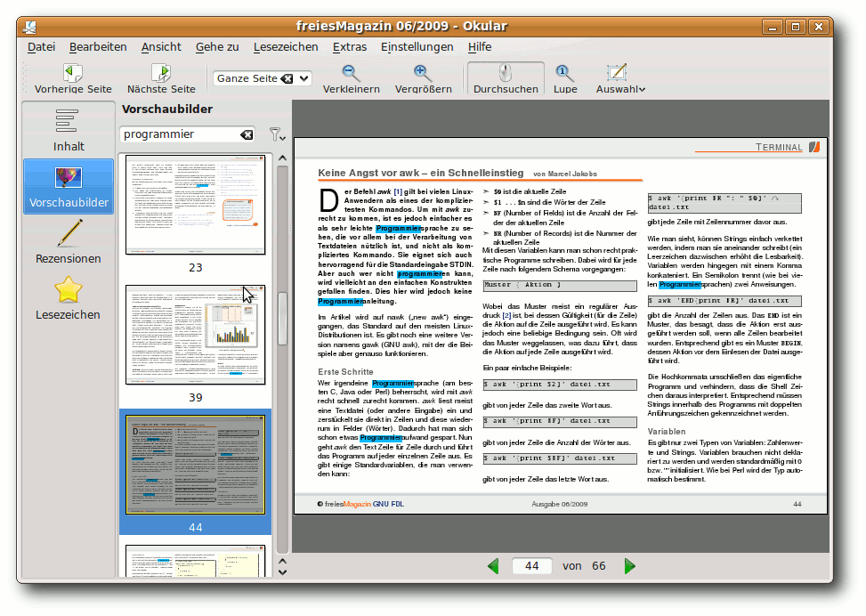Open the Auswahl selection tool dropdown
The width and height of the screenshot is (866, 616).
tap(620, 79)
